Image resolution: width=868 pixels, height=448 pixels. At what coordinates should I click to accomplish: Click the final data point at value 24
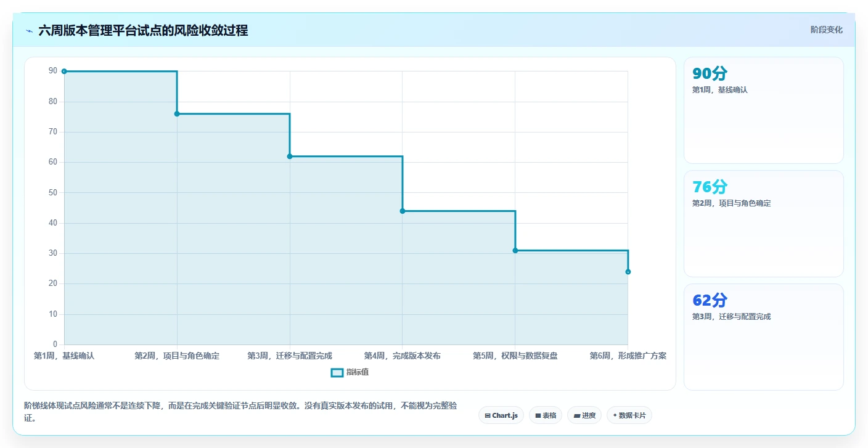tap(628, 272)
